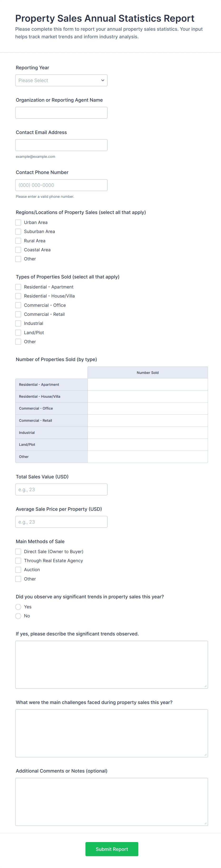The height and width of the screenshot is (868, 221).
Task: Click Average Sale Price per Property input
Action: click(x=61, y=522)
